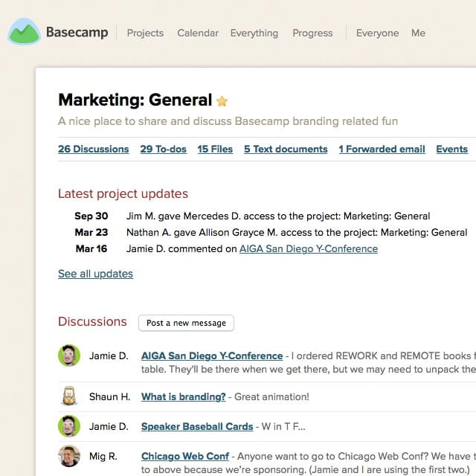Screen dimensions: 476x476
Task: Open the Everyone section
Action: click(x=377, y=33)
